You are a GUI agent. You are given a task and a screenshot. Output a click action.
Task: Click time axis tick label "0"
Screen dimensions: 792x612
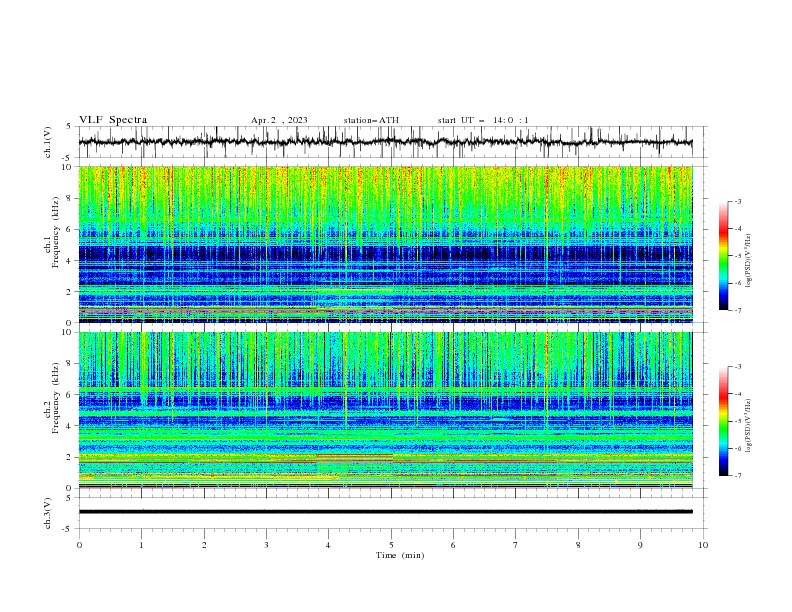(x=79, y=545)
